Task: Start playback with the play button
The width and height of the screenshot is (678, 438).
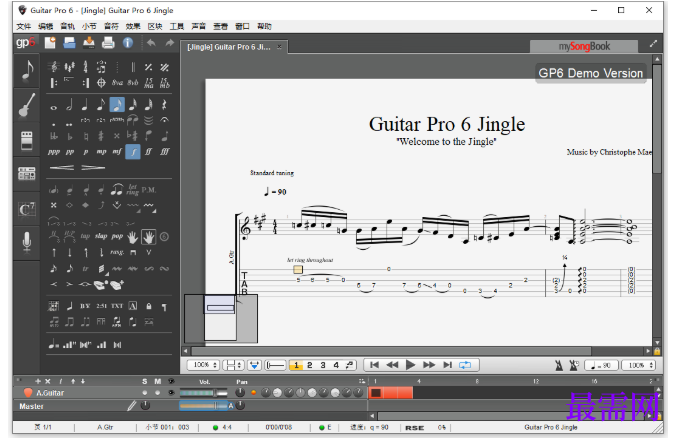Action: tap(410, 365)
